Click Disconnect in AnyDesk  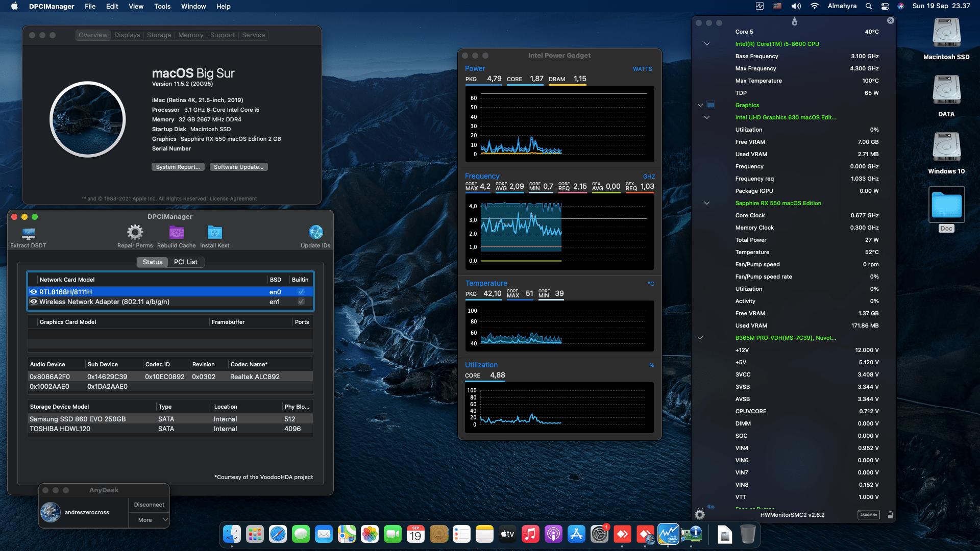pyautogui.click(x=149, y=505)
